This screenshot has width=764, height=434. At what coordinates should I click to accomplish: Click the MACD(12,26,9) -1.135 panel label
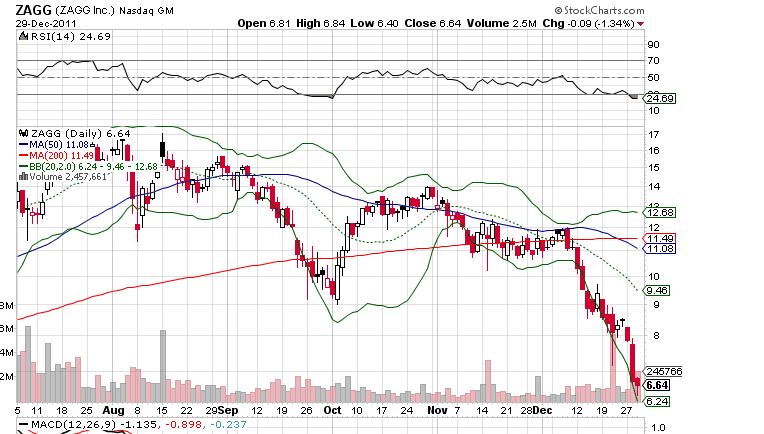pyautogui.click(x=94, y=425)
